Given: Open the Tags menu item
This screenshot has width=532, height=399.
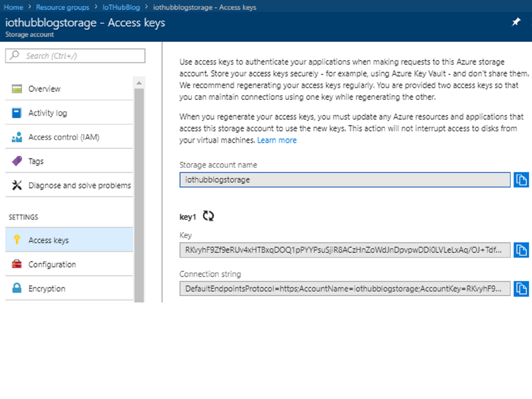Looking at the screenshot, I should click(x=69, y=161).
